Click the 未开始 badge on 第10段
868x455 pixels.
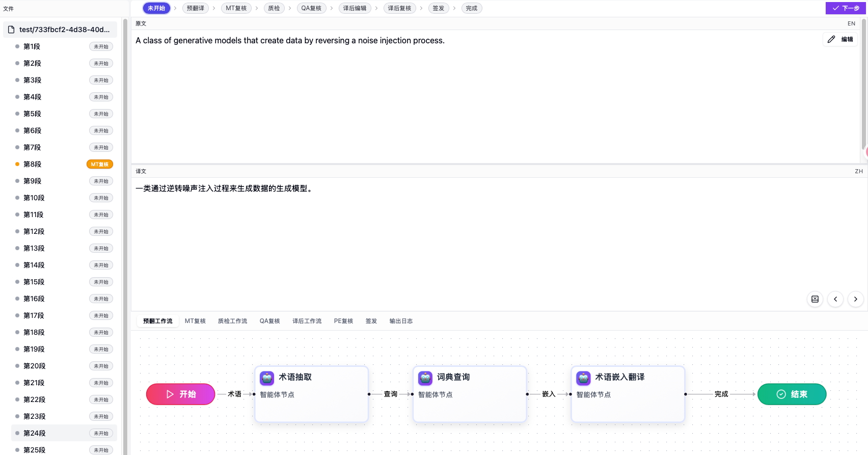tap(101, 198)
